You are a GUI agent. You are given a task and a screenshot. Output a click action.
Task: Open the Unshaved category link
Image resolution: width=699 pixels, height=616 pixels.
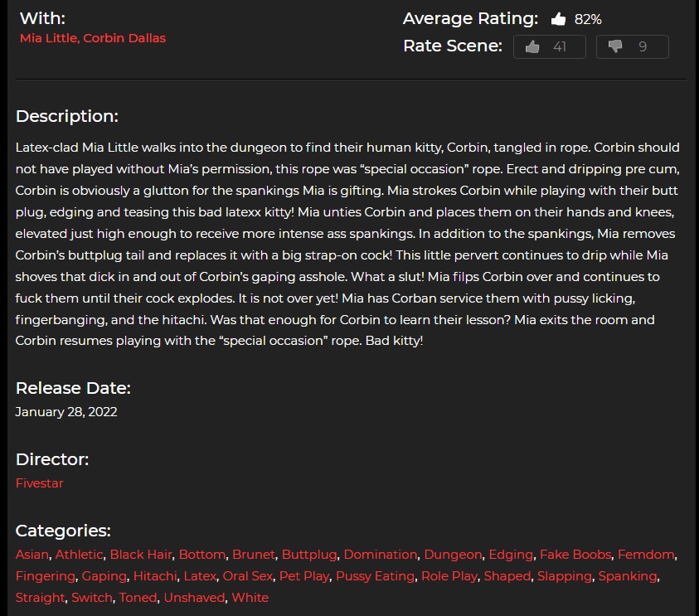pos(194,597)
